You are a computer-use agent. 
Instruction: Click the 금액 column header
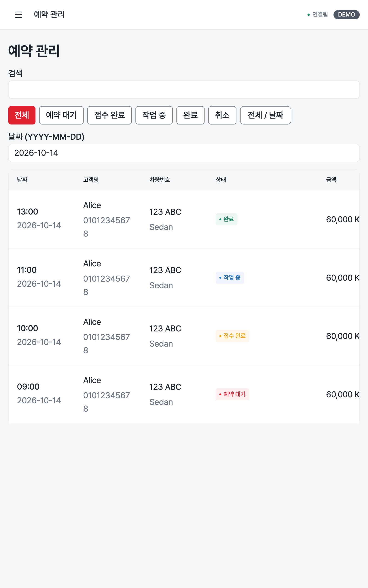(x=331, y=180)
